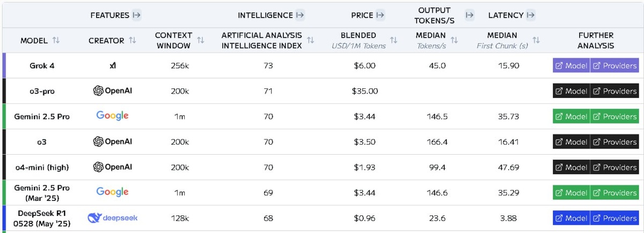Expand the Intelligence column group
The width and height of the screenshot is (644, 233).
[300, 15]
